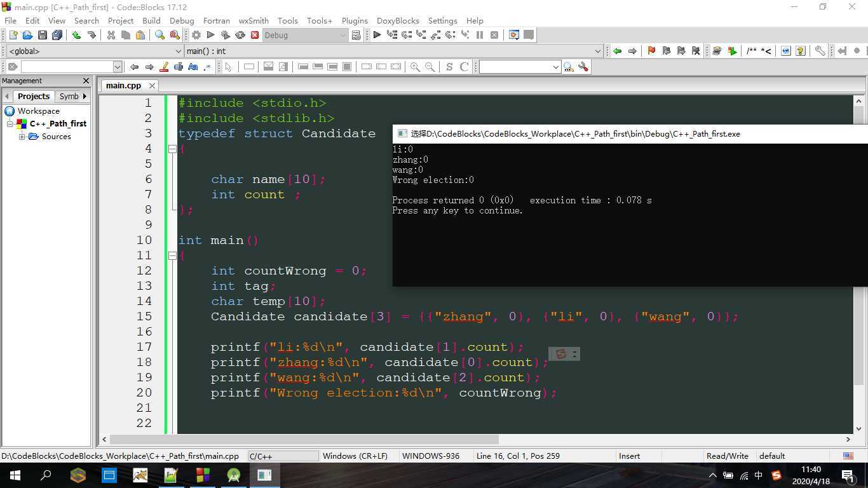This screenshot has height=488, width=868.
Task: Expand the Sources folder tree node
Action: tap(22, 137)
